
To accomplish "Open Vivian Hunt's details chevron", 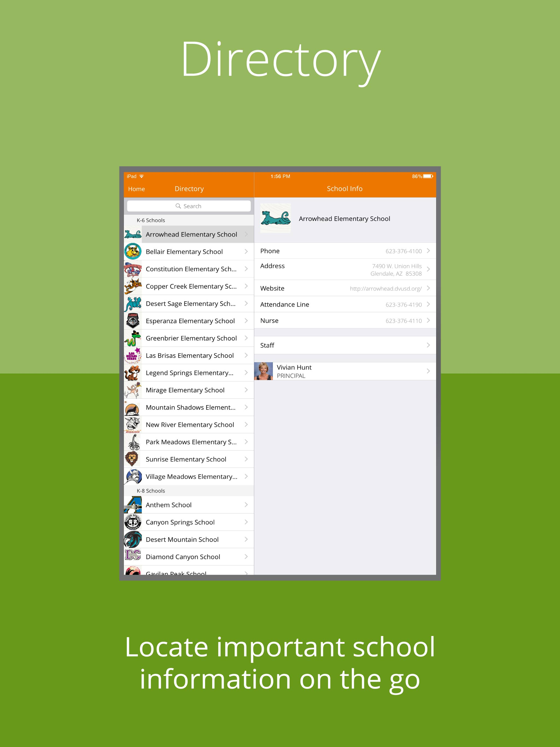I will pyautogui.click(x=428, y=371).
